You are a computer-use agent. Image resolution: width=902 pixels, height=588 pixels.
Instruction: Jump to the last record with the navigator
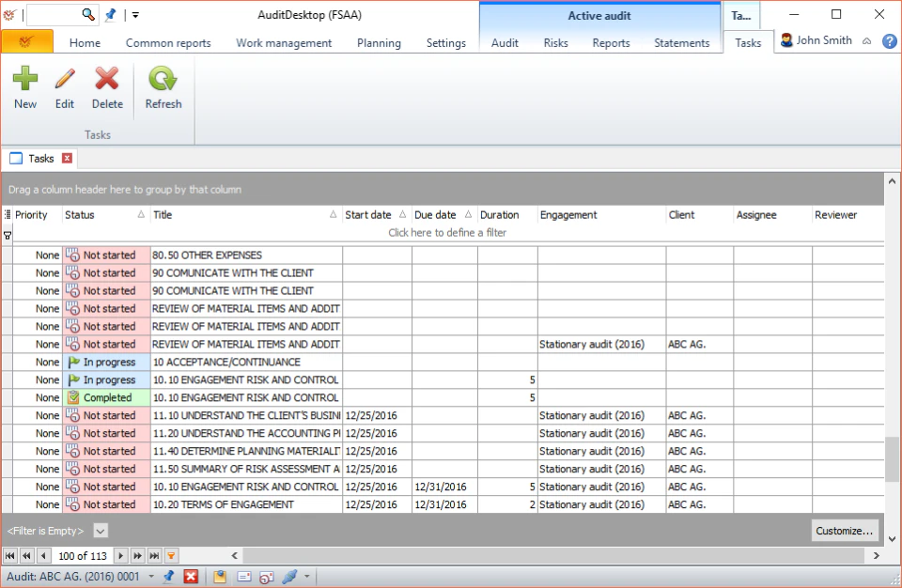click(x=154, y=555)
